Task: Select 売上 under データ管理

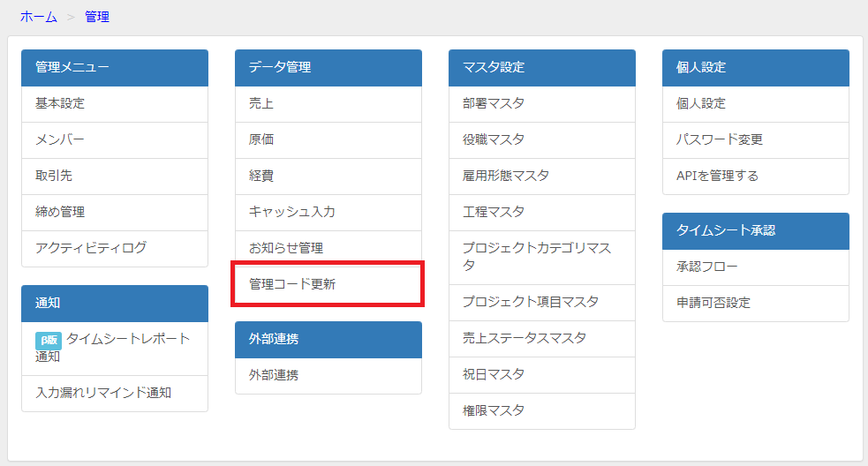Action: coord(328,104)
